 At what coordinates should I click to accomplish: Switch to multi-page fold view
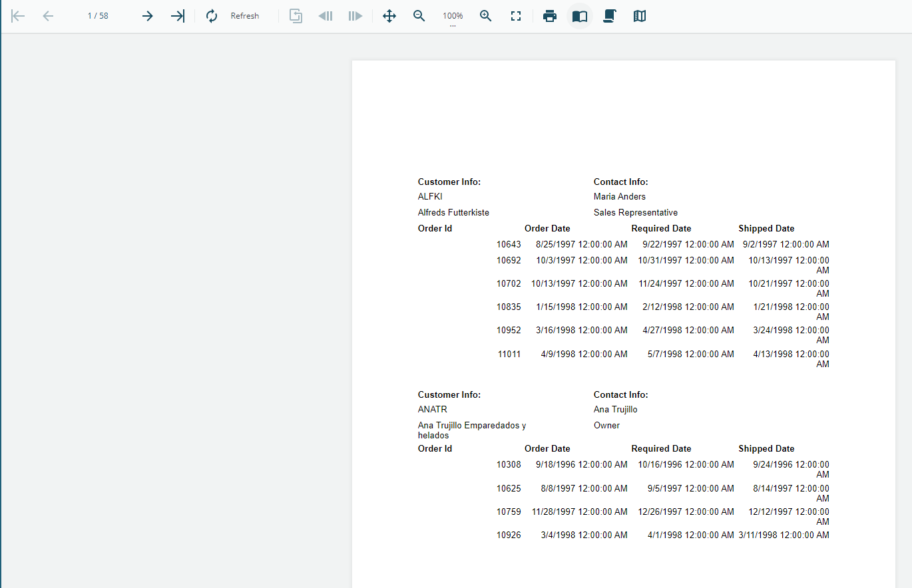(639, 15)
